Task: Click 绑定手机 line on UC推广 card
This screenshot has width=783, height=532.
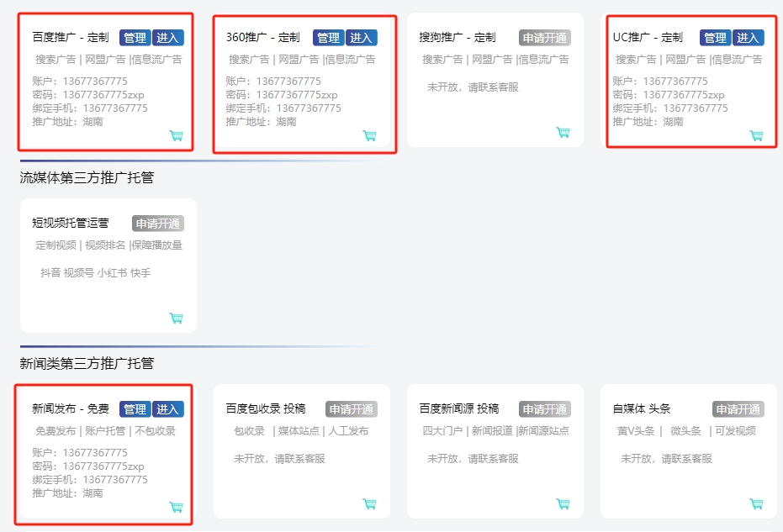Action: [x=670, y=108]
